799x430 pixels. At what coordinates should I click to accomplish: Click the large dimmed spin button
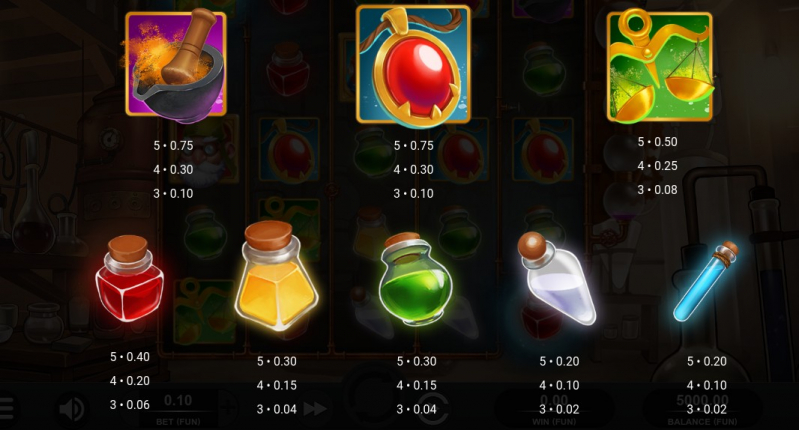pos(375,395)
